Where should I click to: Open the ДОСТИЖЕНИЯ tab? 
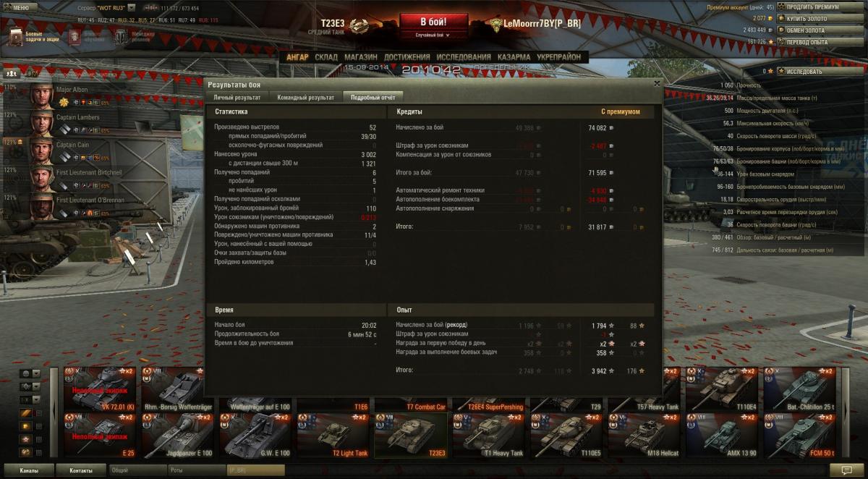pyautogui.click(x=407, y=57)
